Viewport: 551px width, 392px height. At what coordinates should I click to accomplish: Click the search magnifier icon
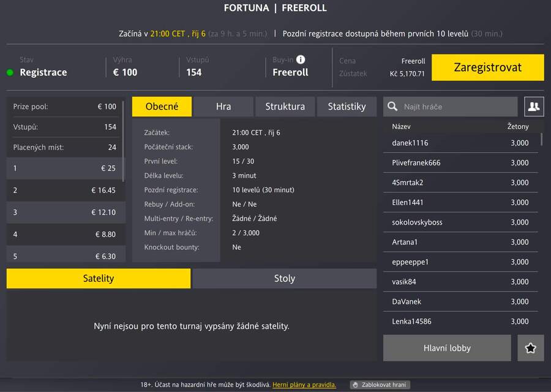point(392,107)
